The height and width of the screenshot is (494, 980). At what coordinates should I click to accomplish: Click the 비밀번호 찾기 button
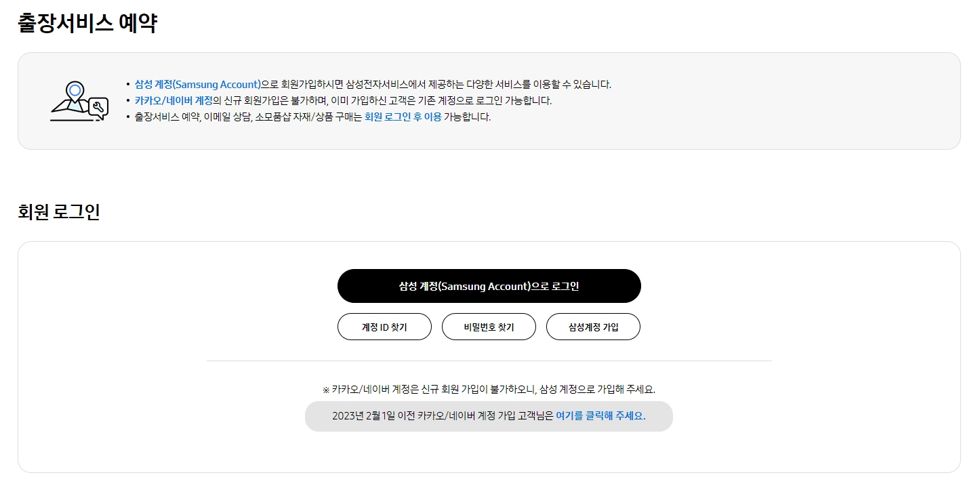[489, 326]
